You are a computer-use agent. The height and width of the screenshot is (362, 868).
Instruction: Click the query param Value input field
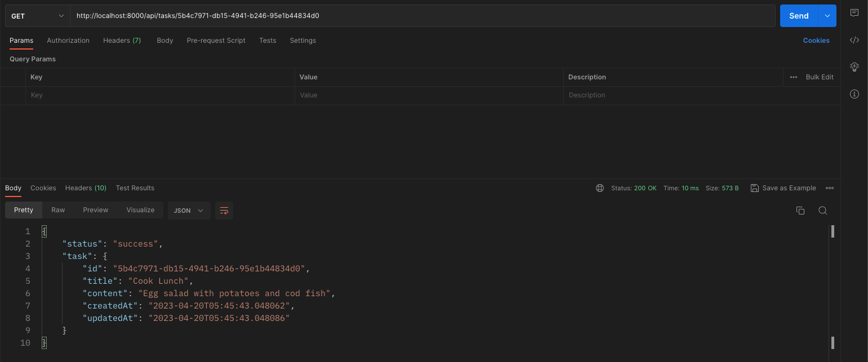pos(429,95)
